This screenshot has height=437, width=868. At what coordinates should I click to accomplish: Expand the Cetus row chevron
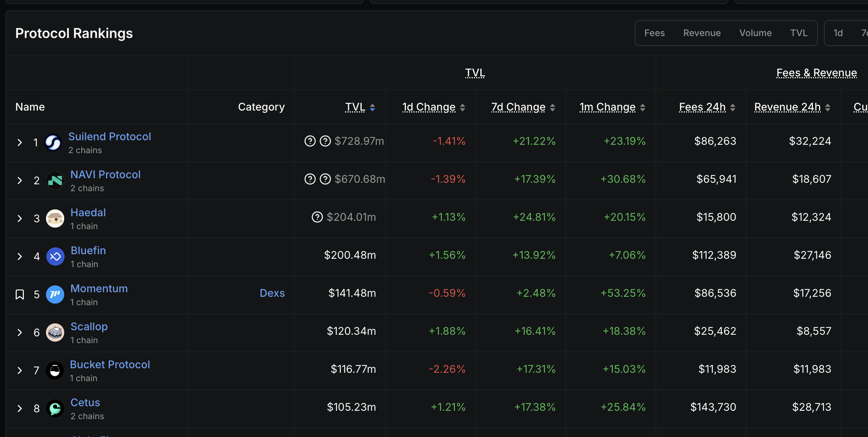(x=20, y=408)
